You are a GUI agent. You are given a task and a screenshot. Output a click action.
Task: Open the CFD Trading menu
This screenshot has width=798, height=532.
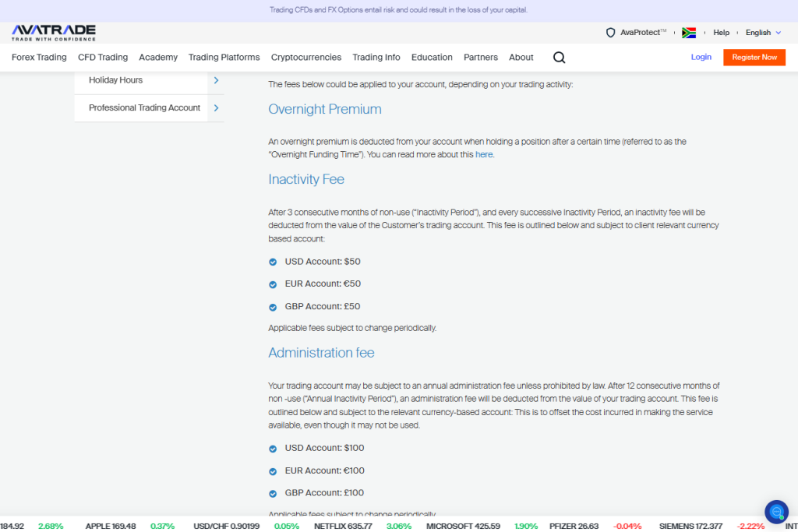[x=103, y=58]
